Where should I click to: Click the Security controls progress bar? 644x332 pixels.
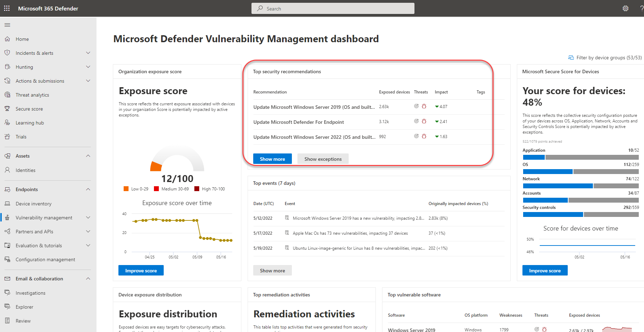point(581,214)
